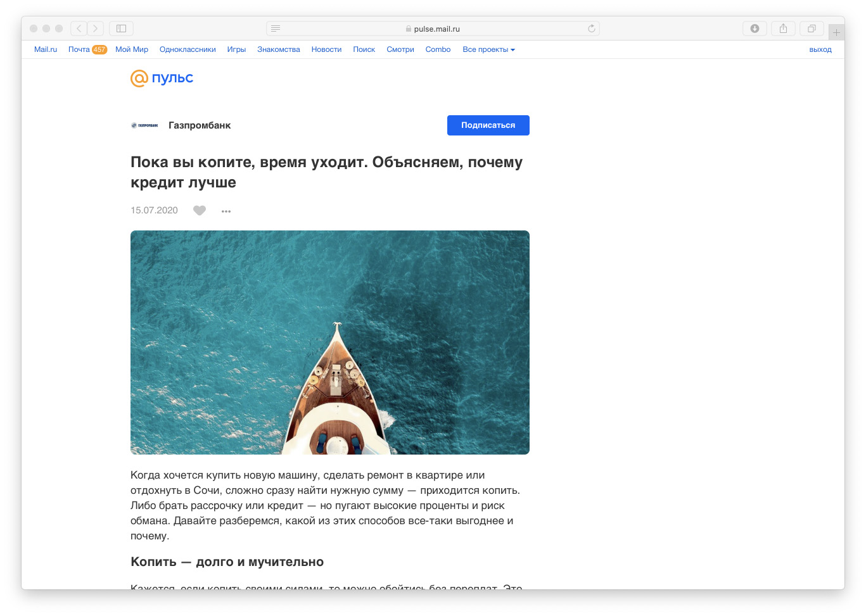
Task: Go back with Safari's back arrow
Action: click(79, 28)
